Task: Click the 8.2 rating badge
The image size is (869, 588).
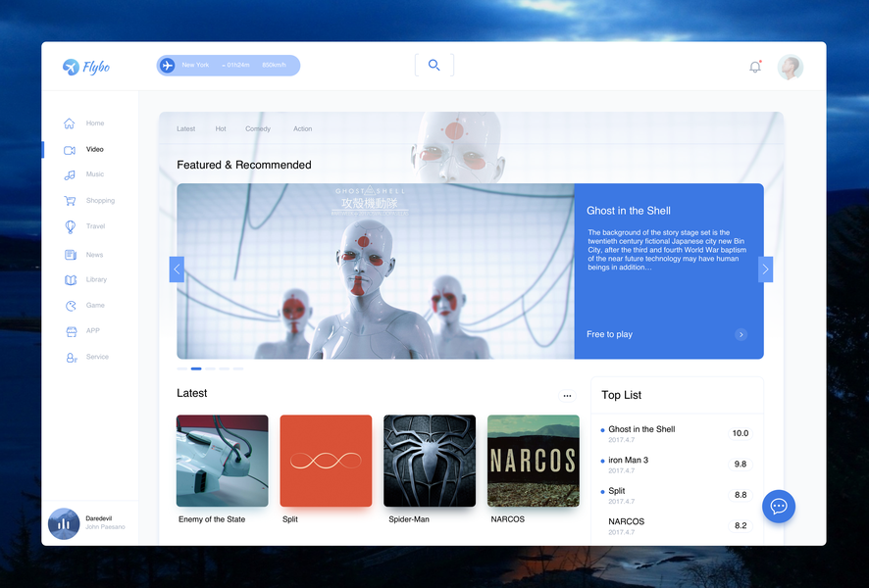Action: click(741, 525)
